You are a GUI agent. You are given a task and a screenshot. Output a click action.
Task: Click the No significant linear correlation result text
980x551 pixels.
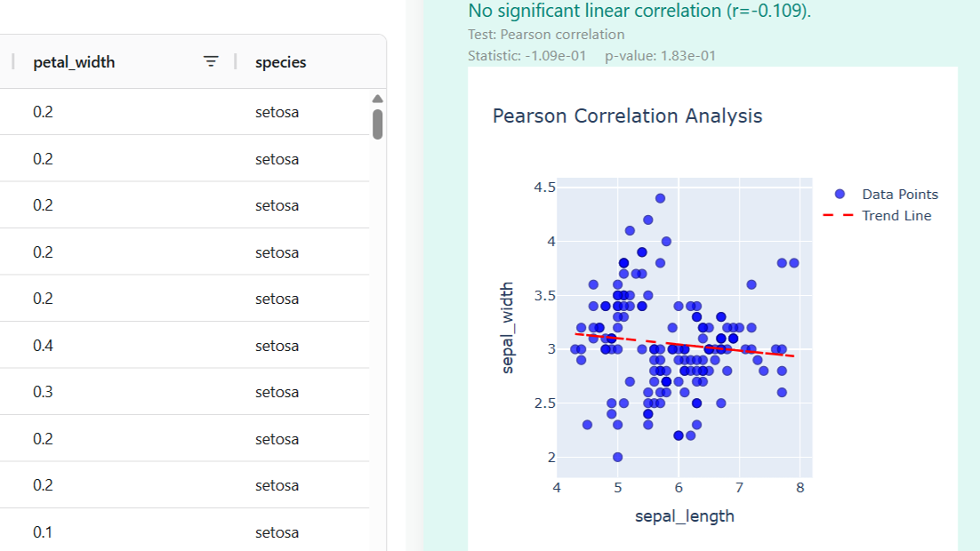(639, 11)
